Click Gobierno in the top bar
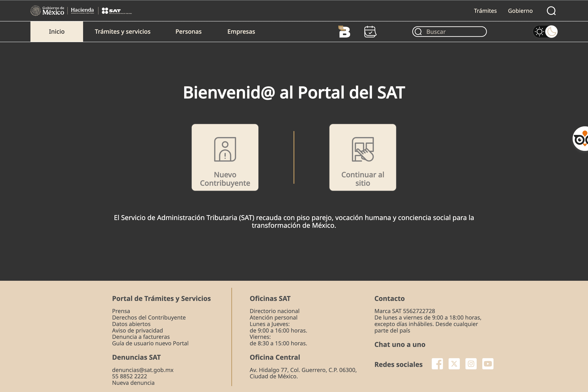 point(520,11)
